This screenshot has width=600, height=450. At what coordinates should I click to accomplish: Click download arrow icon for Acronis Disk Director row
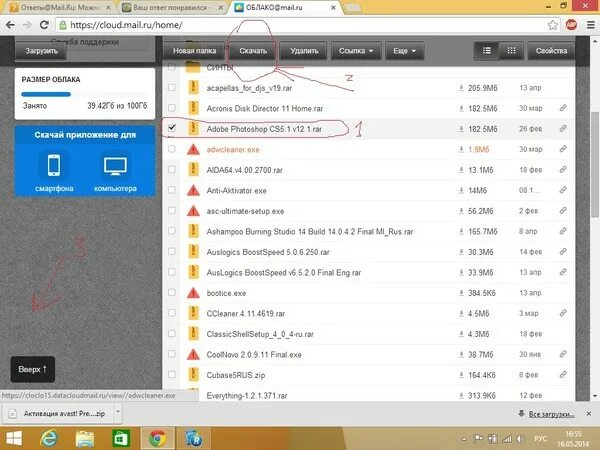(x=461, y=109)
